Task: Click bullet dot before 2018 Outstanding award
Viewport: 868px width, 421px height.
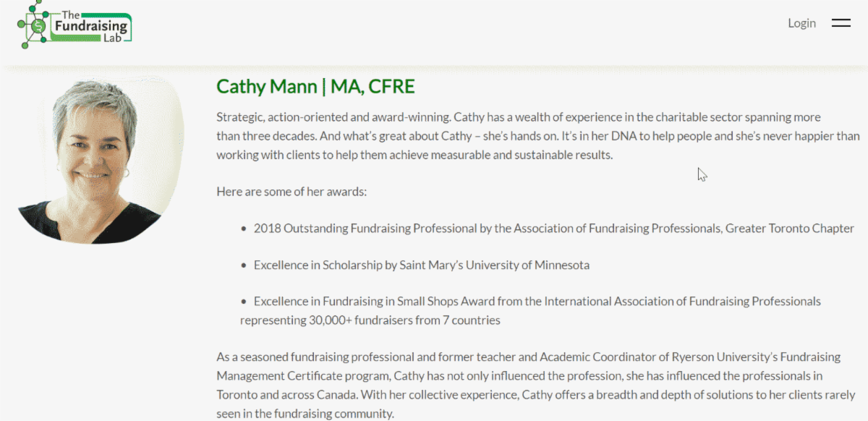Action: point(244,229)
